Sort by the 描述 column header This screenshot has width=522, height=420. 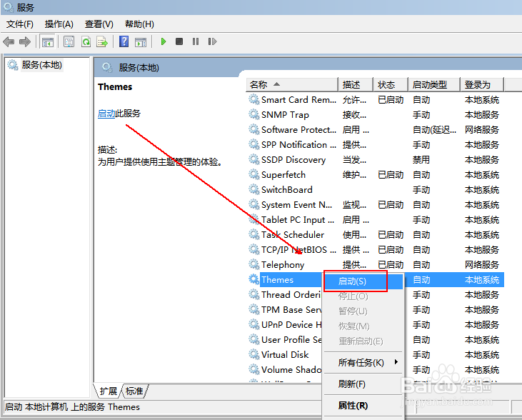(x=356, y=84)
